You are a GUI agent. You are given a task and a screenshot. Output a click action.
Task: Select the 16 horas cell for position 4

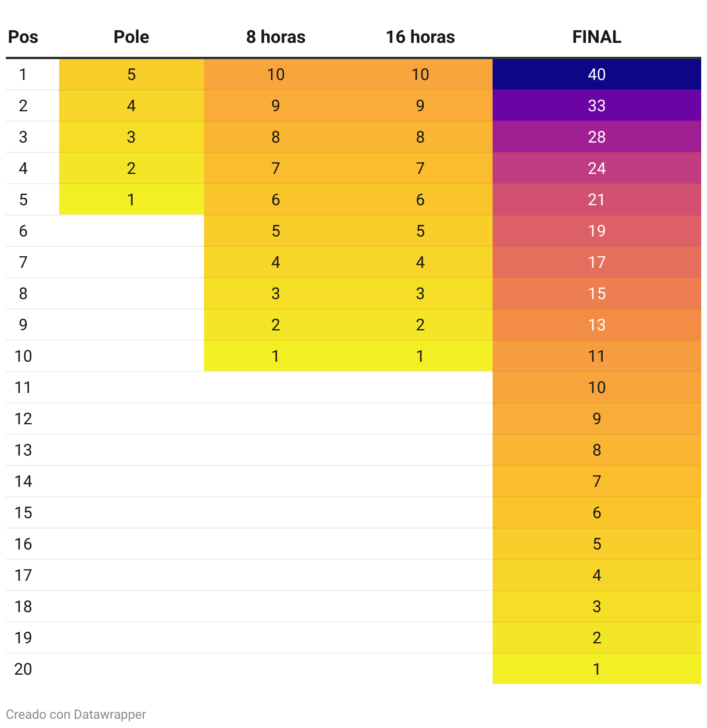pyautogui.click(x=420, y=168)
